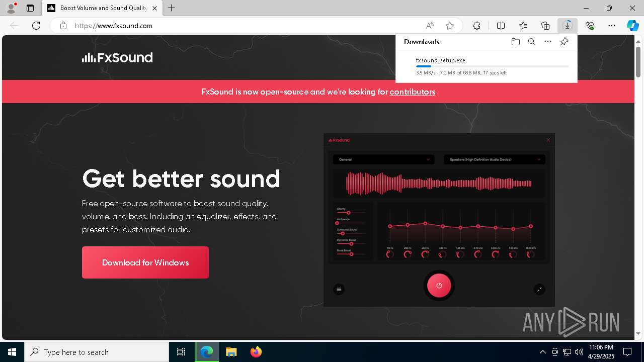The height and width of the screenshot is (362, 644).
Task: Activate Read aloud icon in address bar
Action: pos(430,26)
